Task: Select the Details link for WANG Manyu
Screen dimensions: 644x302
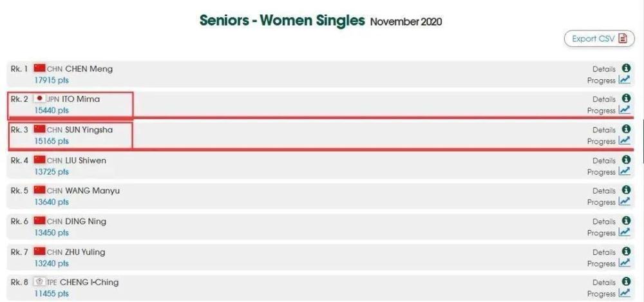Action: point(604,191)
